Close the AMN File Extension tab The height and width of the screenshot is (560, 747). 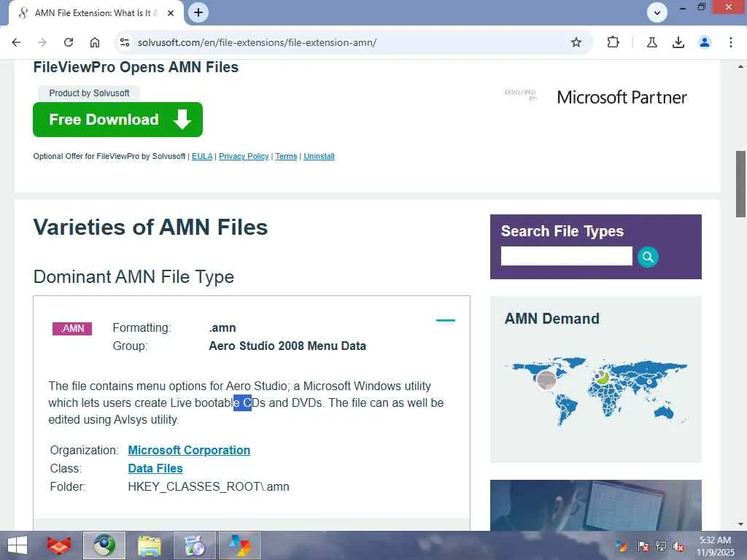pyautogui.click(x=171, y=13)
